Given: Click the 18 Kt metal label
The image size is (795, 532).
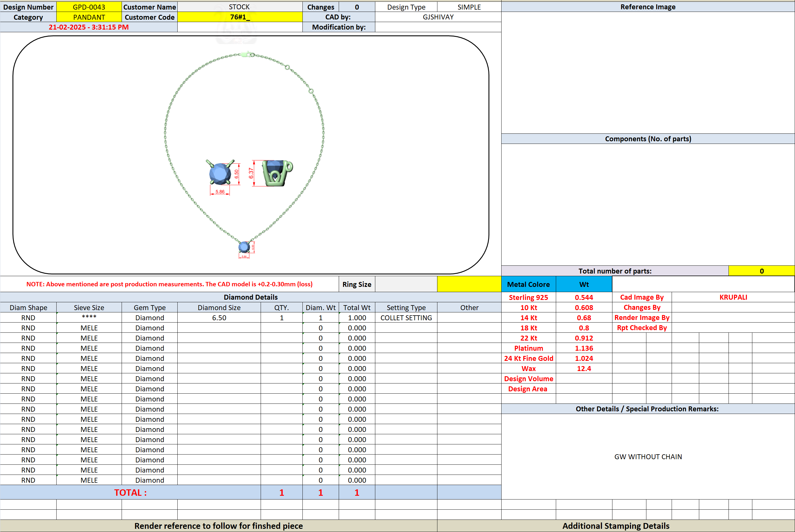Looking at the screenshot, I should tap(529, 328).
